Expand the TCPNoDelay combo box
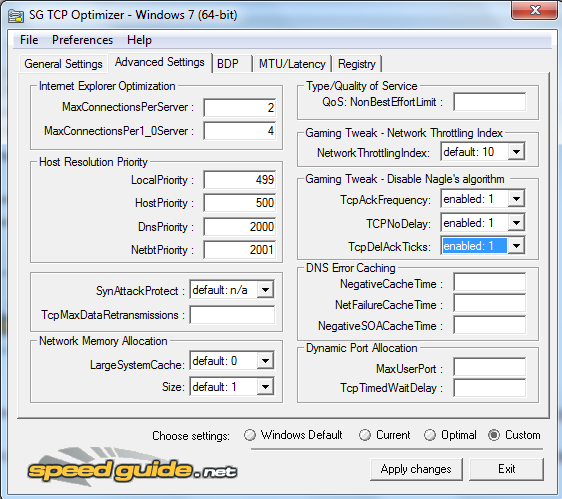The height and width of the screenshot is (499, 562). click(516, 223)
